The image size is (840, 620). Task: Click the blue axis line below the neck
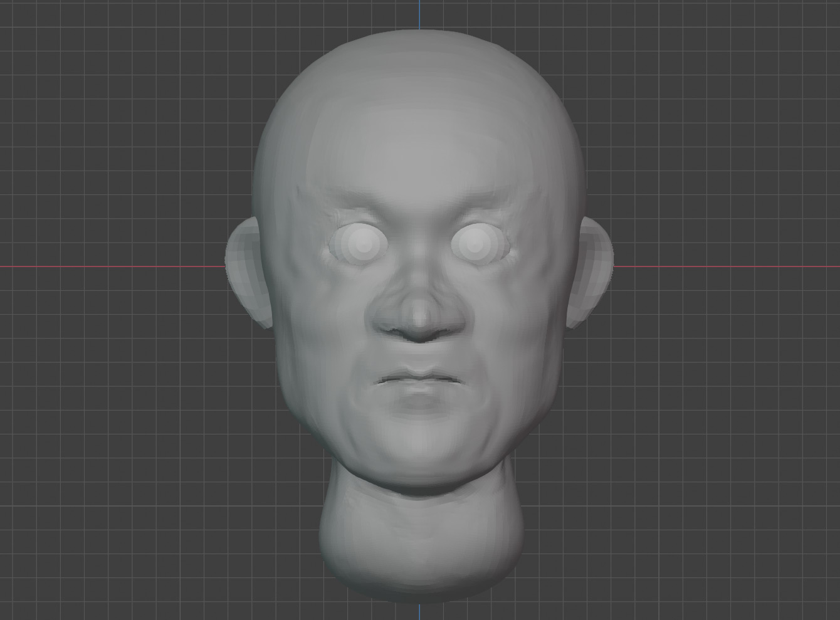pyautogui.click(x=419, y=612)
